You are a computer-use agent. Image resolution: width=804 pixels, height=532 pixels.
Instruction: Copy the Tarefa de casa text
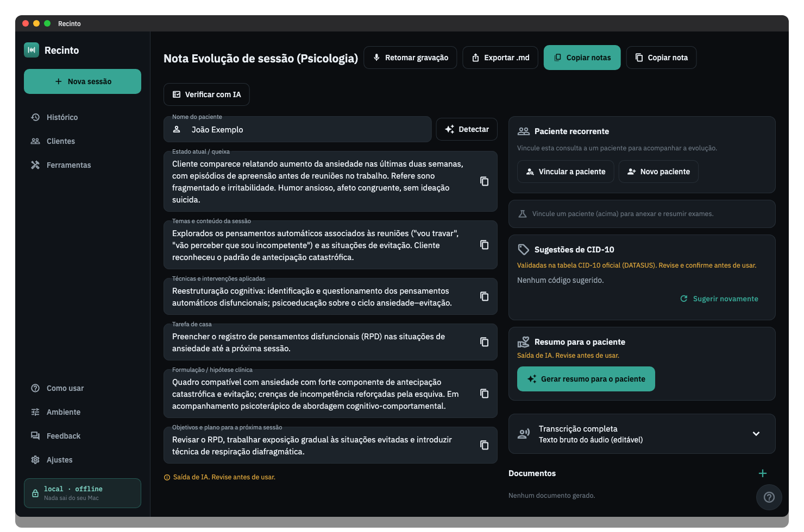484,342
